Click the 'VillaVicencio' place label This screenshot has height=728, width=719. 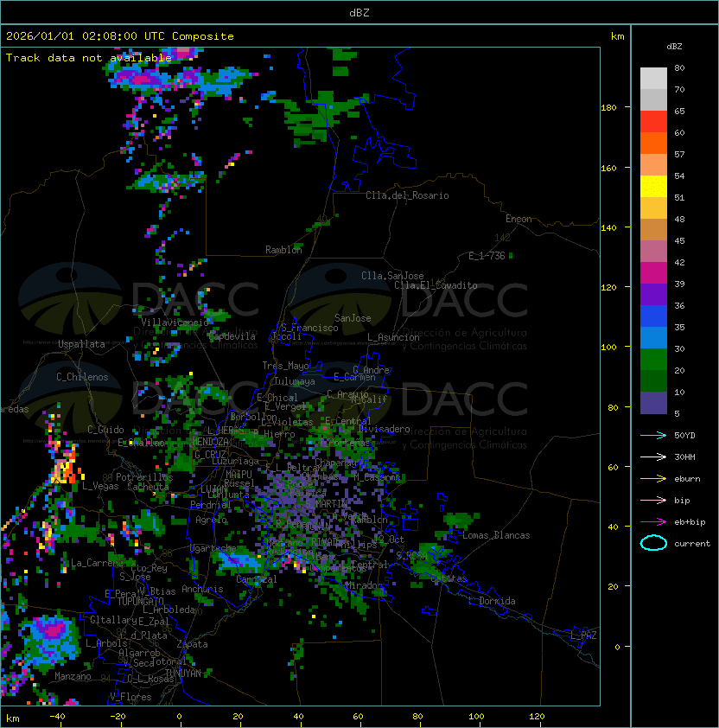pyautogui.click(x=175, y=322)
